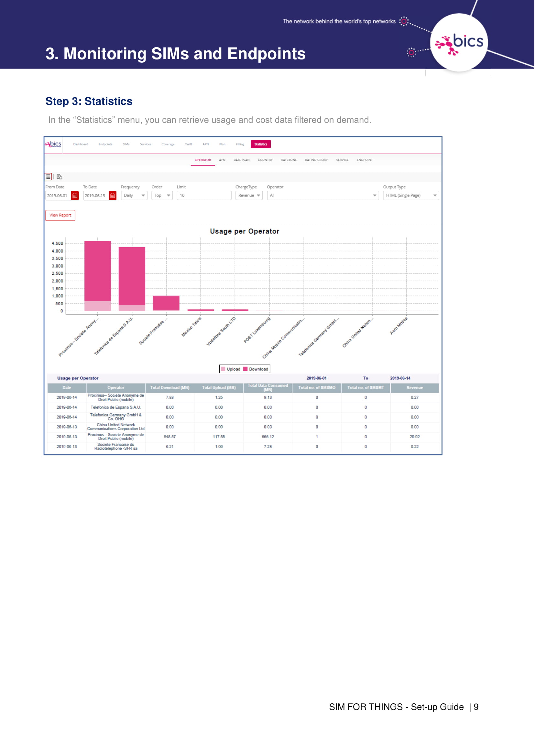Open the Operator dropdown showing All

tap(322, 196)
